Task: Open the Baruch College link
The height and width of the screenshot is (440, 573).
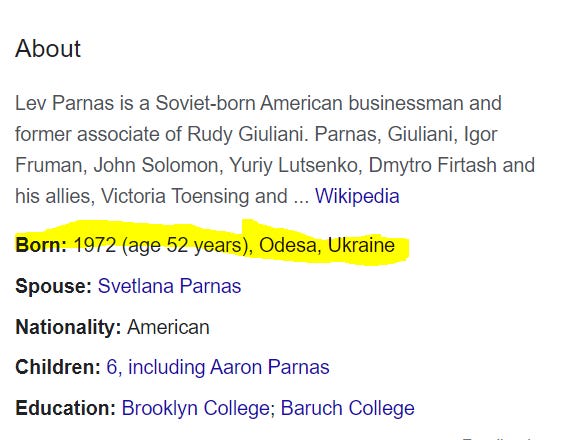Action: pos(348,408)
